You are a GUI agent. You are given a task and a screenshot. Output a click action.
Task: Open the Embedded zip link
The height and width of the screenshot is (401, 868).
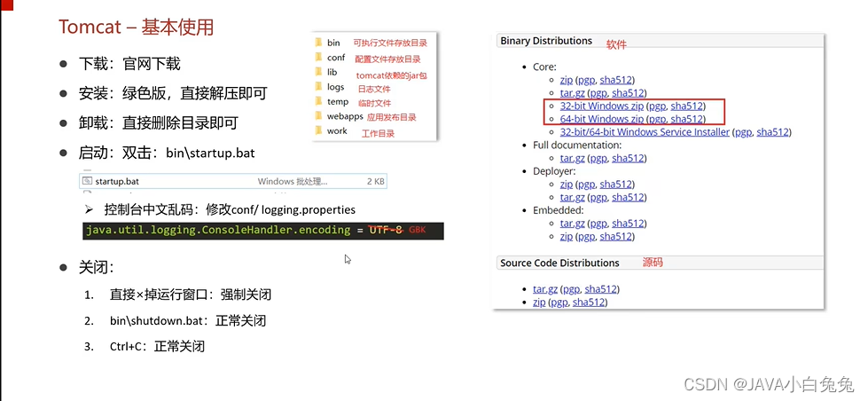(567, 237)
